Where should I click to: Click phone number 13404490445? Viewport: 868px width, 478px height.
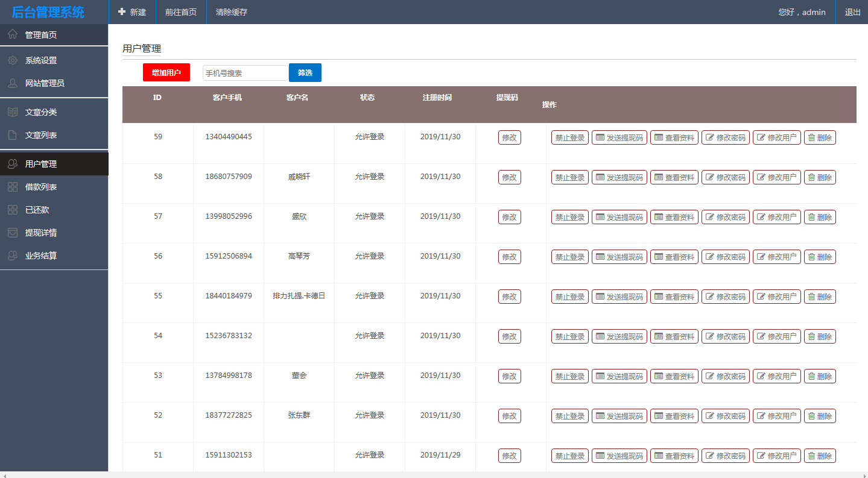tap(229, 137)
